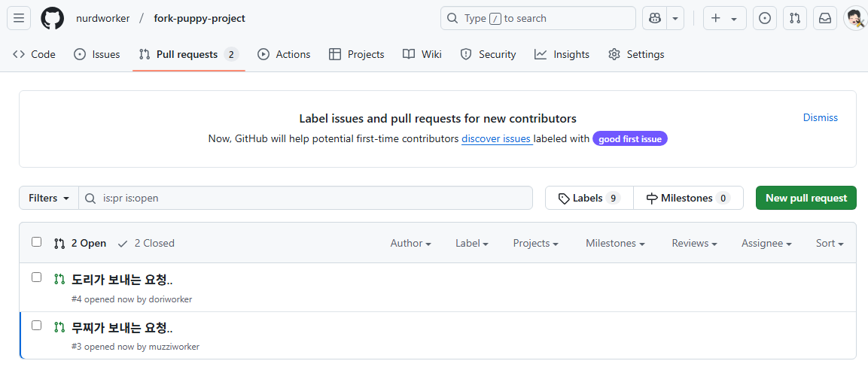Click the good first issue label

(630, 139)
